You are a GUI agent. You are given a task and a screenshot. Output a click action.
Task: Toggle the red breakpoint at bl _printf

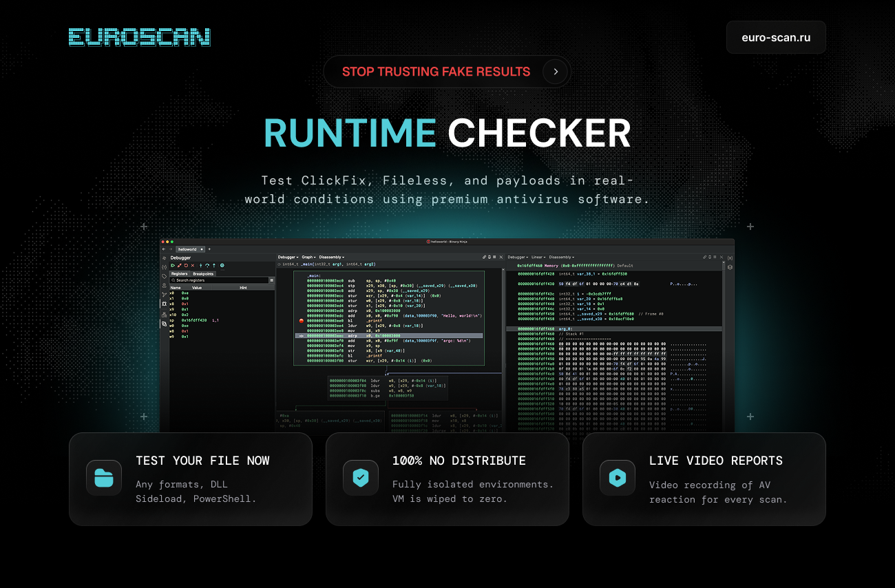(302, 321)
